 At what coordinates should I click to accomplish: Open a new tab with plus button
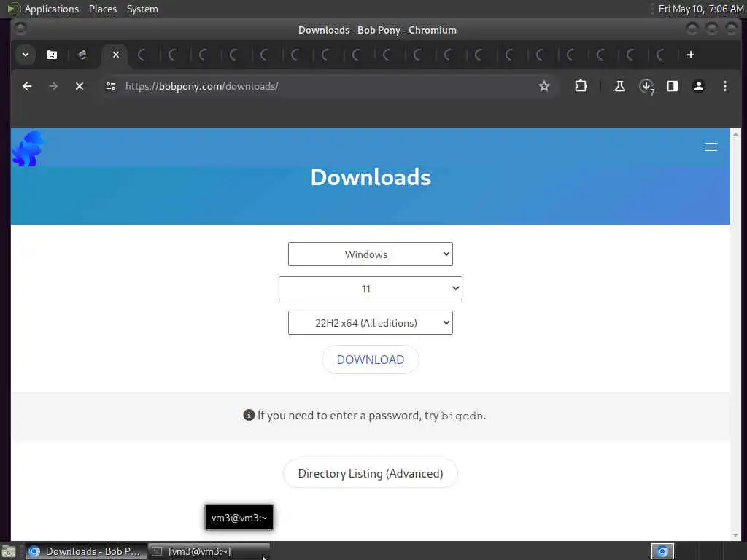pos(690,55)
